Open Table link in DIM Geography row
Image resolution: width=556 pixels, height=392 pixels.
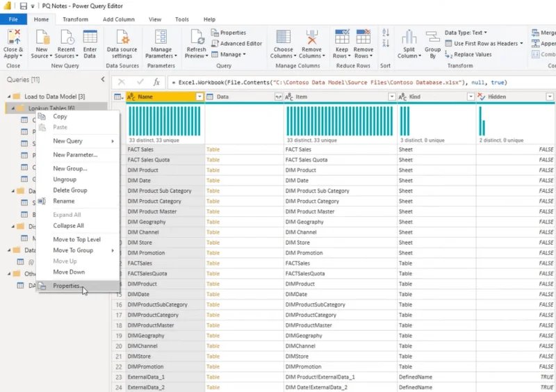coord(213,222)
